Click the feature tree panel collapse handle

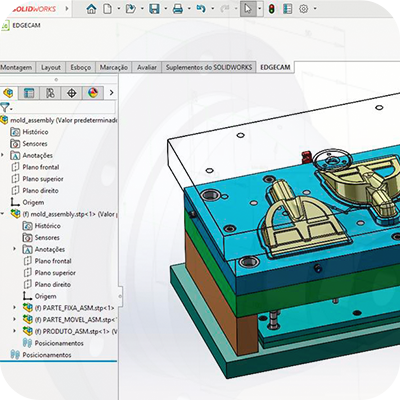(x=120, y=296)
